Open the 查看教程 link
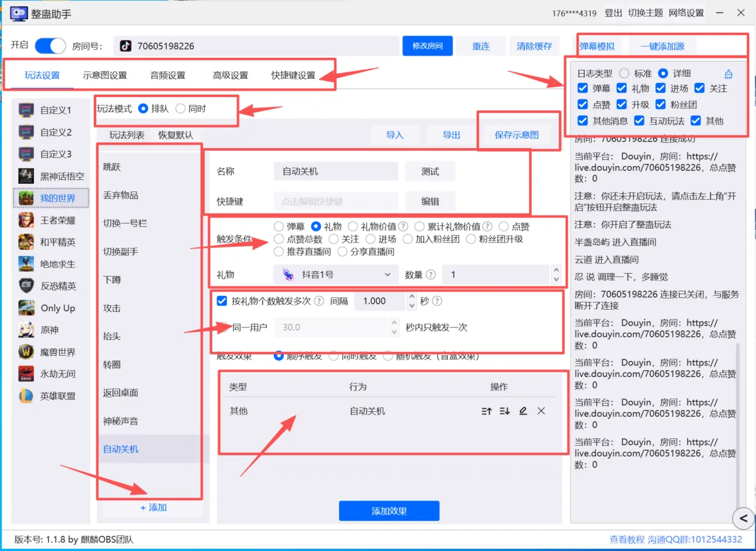The image size is (756, 551). click(x=627, y=540)
